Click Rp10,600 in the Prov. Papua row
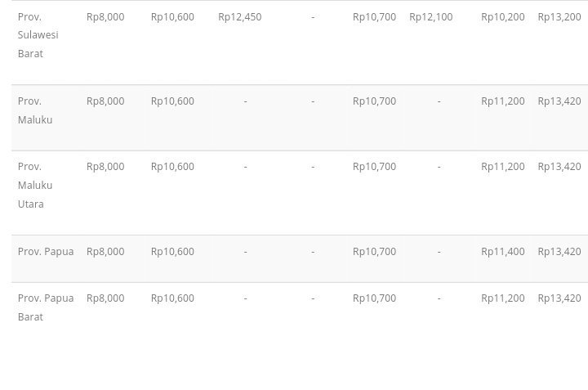 [x=172, y=252]
